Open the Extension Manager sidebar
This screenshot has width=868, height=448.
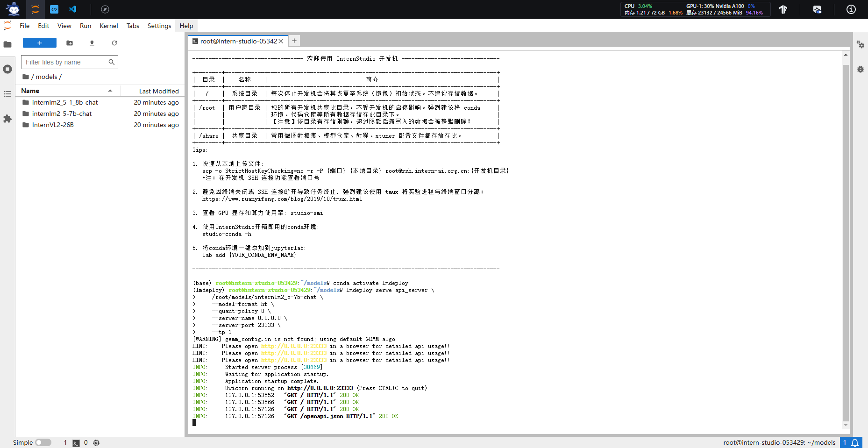click(7, 119)
